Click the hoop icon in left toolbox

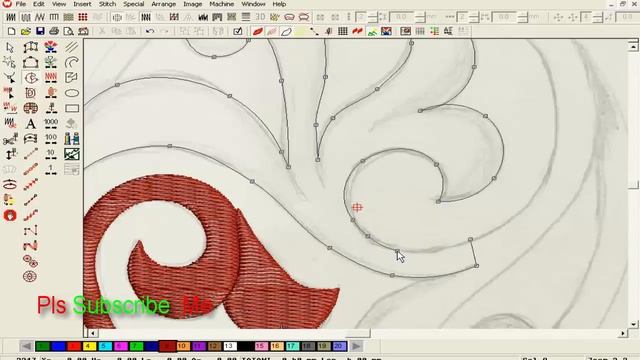10,184
